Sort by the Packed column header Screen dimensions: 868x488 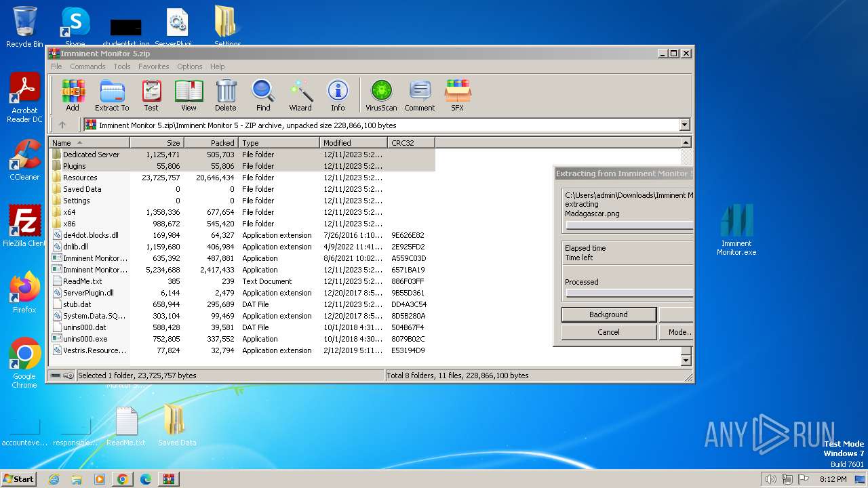click(x=211, y=143)
